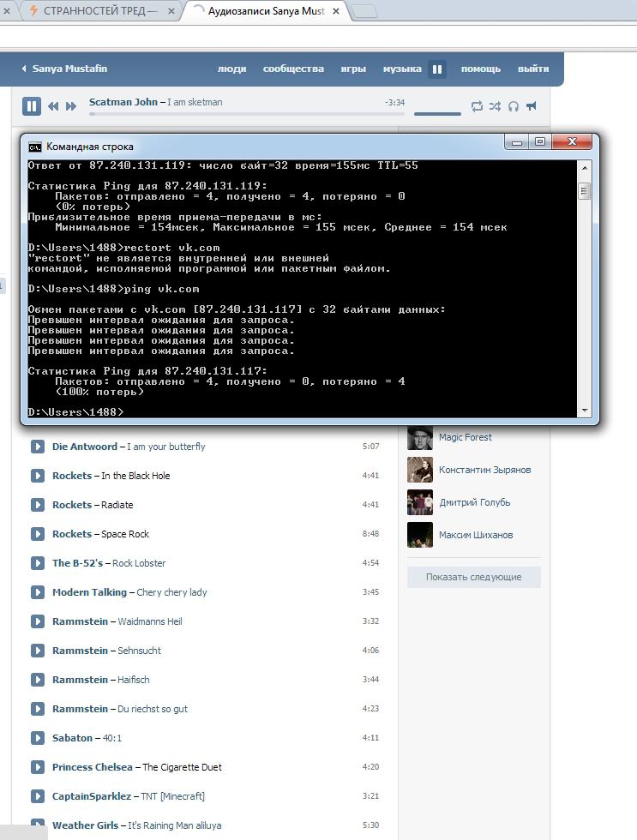This screenshot has height=840, width=637.
Task: Open a new browser tab
Action: tap(365, 12)
